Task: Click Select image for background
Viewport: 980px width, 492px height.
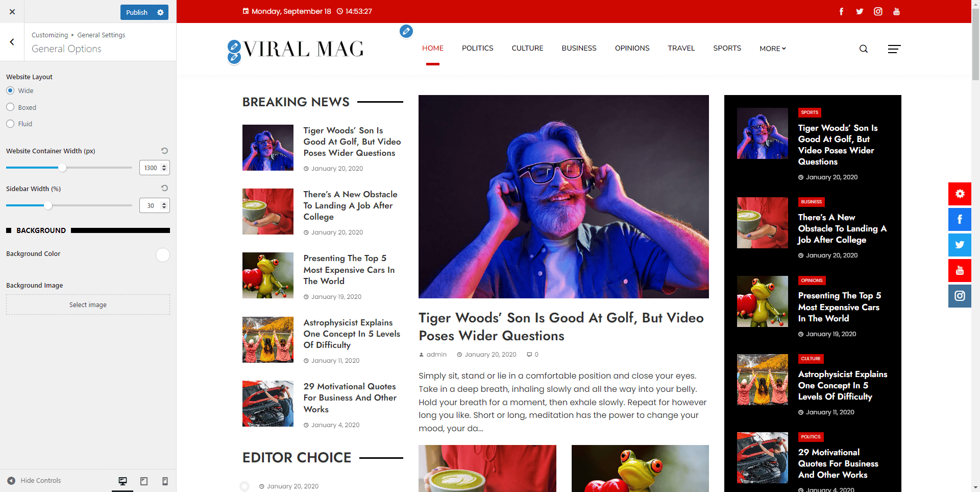Action: [x=88, y=304]
